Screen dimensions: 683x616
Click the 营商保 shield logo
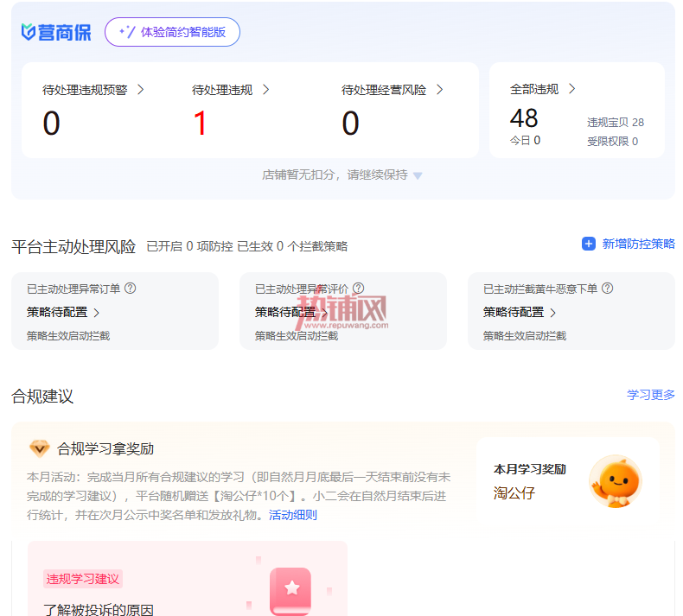29,32
